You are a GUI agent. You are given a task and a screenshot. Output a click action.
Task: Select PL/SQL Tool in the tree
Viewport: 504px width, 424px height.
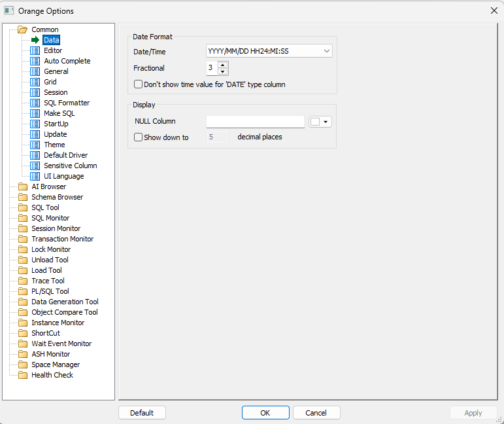coord(50,291)
